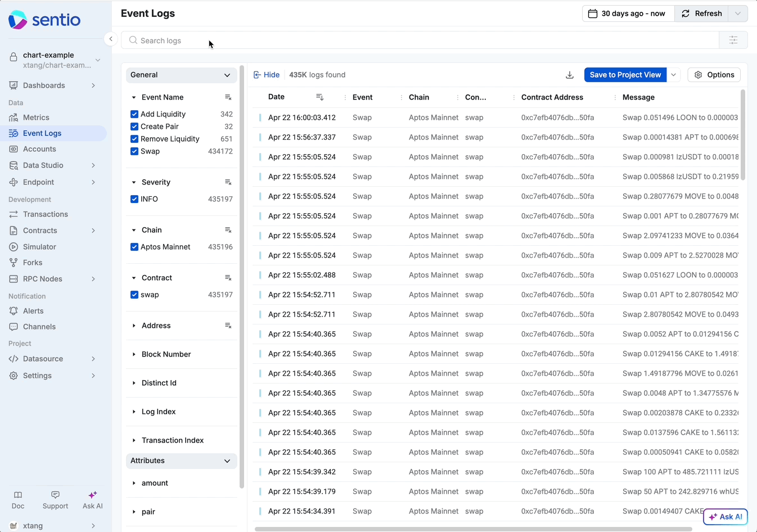
Task: Click the Date column sort icon
Action: (319, 97)
